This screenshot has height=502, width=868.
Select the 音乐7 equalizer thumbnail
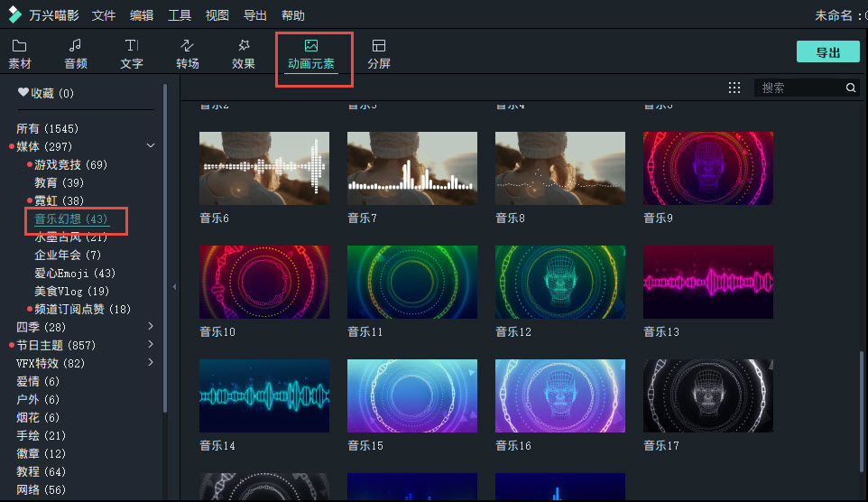tap(411, 169)
